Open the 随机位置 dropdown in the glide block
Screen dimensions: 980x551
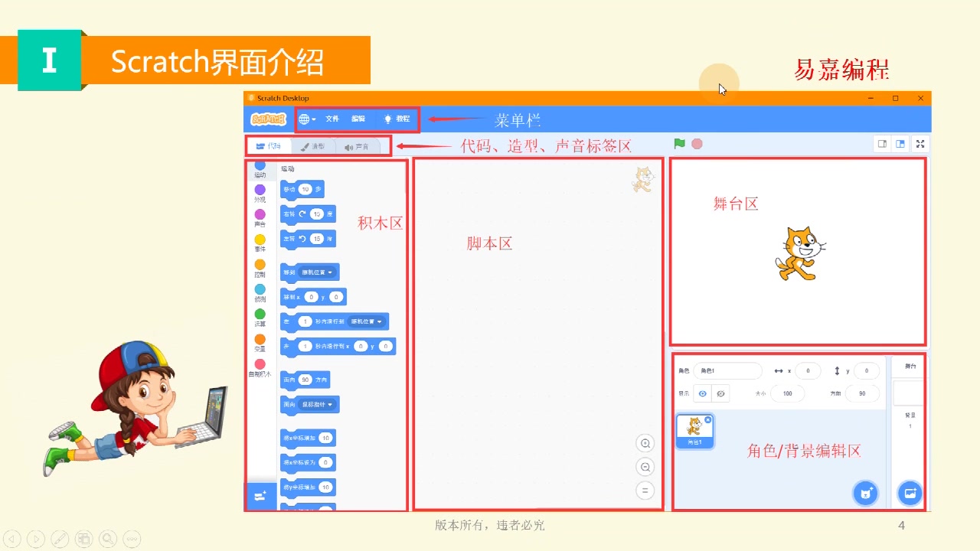[x=367, y=321]
